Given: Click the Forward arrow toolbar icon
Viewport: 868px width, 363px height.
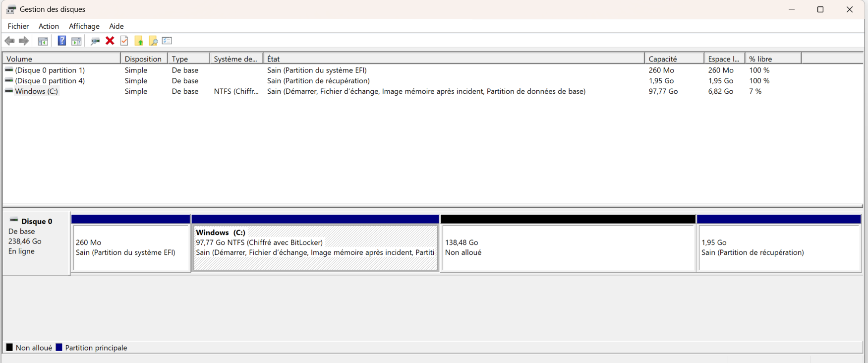Looking at the screenshot, I should pyautogui.click(x=23, y=41).
